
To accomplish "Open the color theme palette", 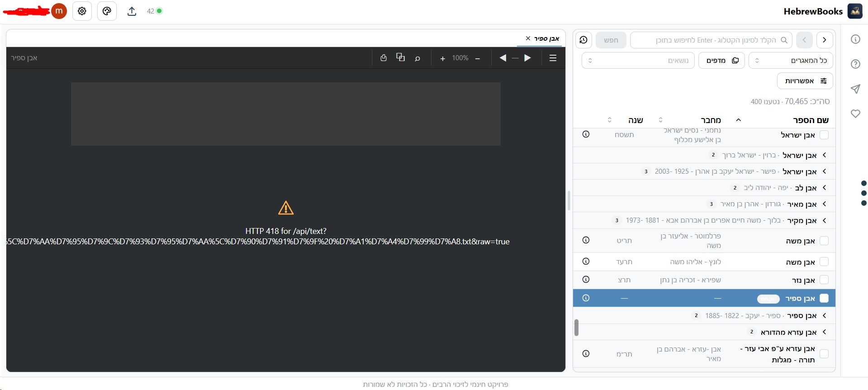I will pyautogui.click(x=107, y=11).
